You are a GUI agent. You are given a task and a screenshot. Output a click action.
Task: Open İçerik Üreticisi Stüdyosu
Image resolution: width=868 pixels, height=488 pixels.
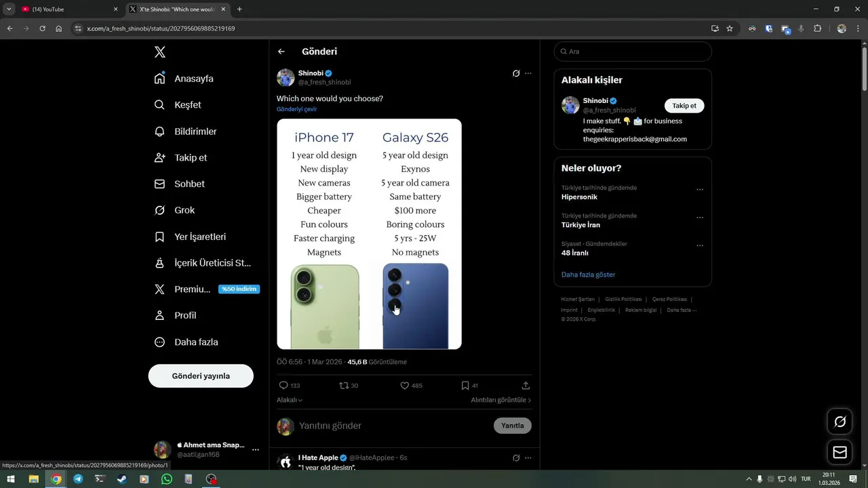click(x=203, y=263)
